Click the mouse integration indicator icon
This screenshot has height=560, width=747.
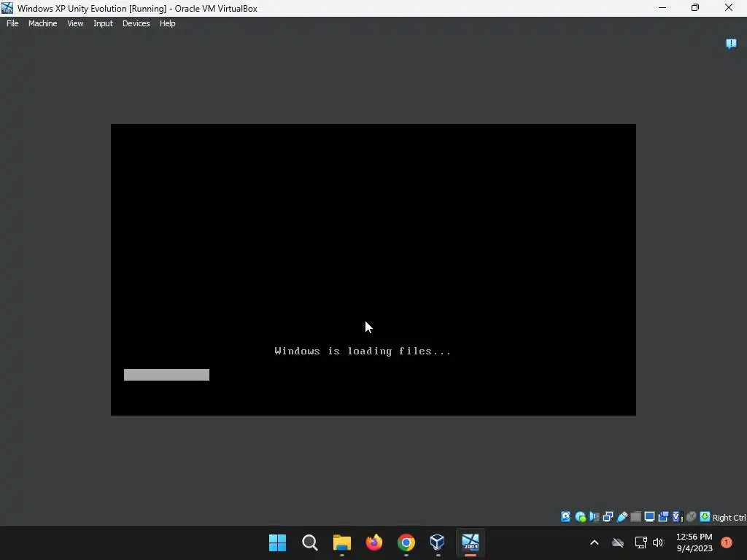click(691, 517)
